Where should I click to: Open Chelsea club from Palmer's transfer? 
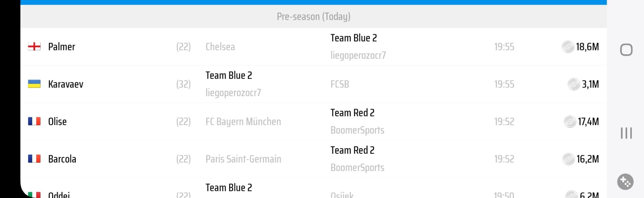click(220, 47)
